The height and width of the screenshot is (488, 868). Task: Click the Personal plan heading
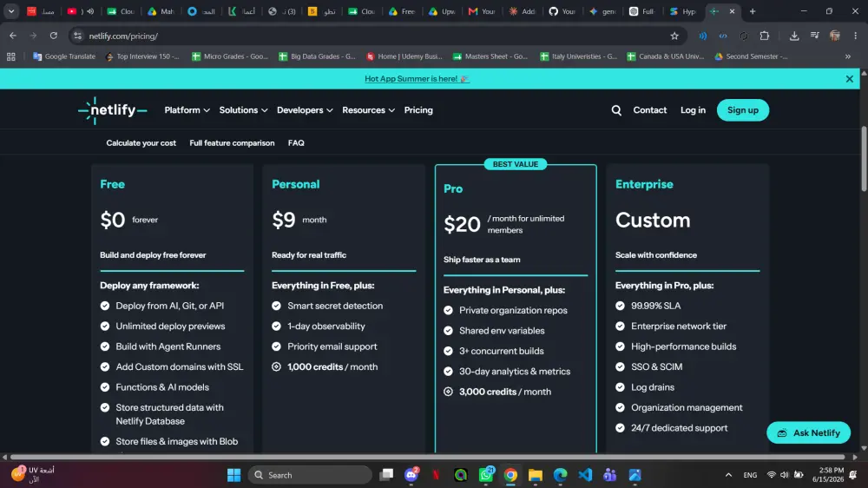click(296, 184)
